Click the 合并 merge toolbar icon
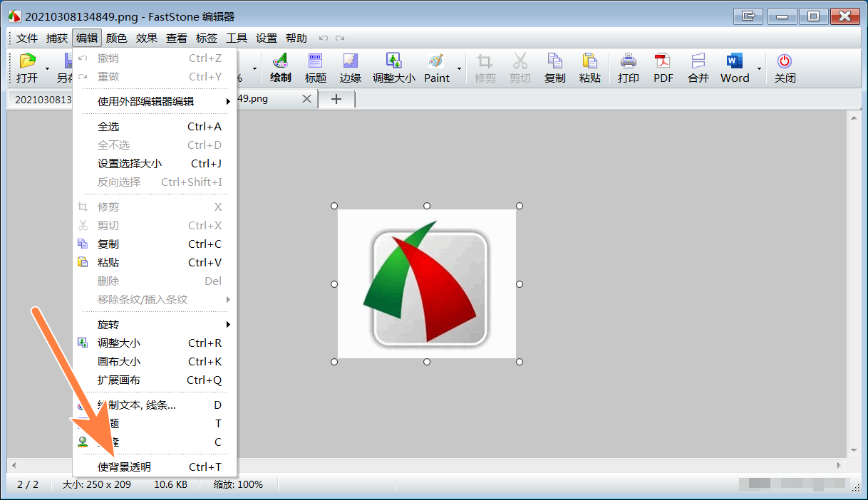 (698, 68)
